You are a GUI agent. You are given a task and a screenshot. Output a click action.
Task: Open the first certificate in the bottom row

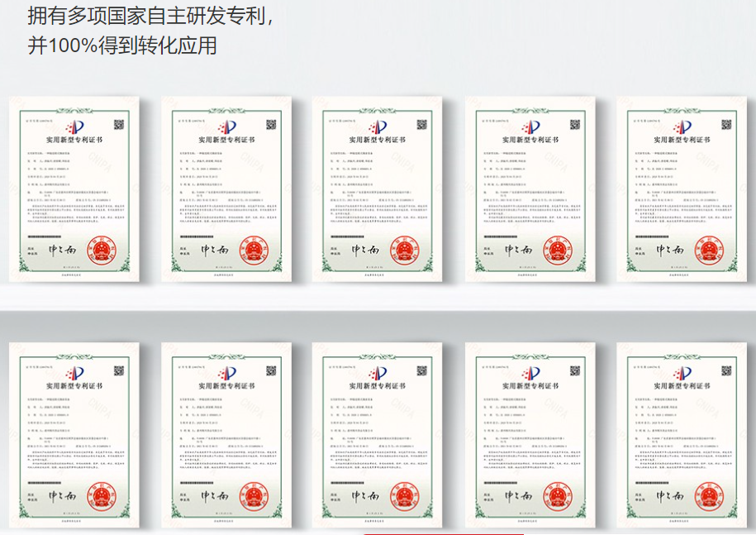pyautogui.click(x=74, y=434)
